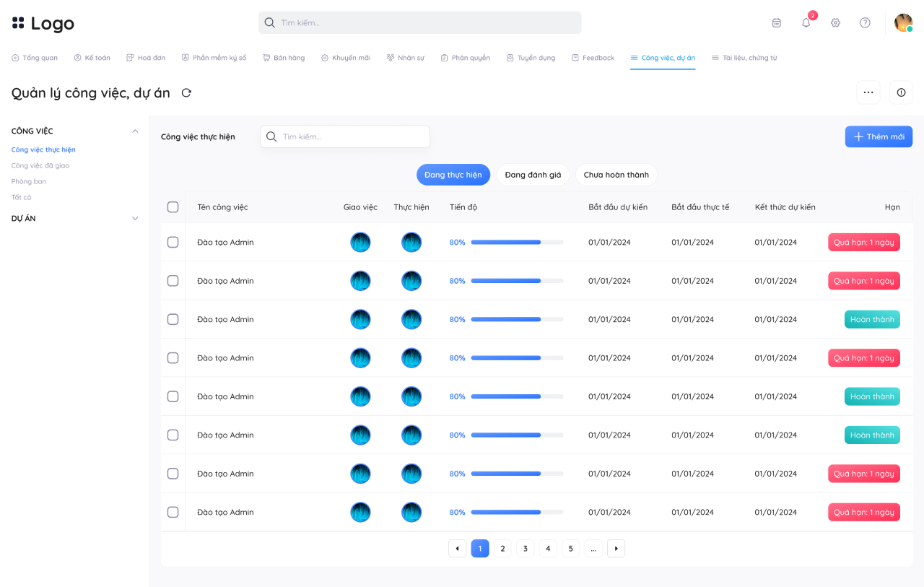Go to next page with right arrow
The image size is (924, 587).
(616, 549)
